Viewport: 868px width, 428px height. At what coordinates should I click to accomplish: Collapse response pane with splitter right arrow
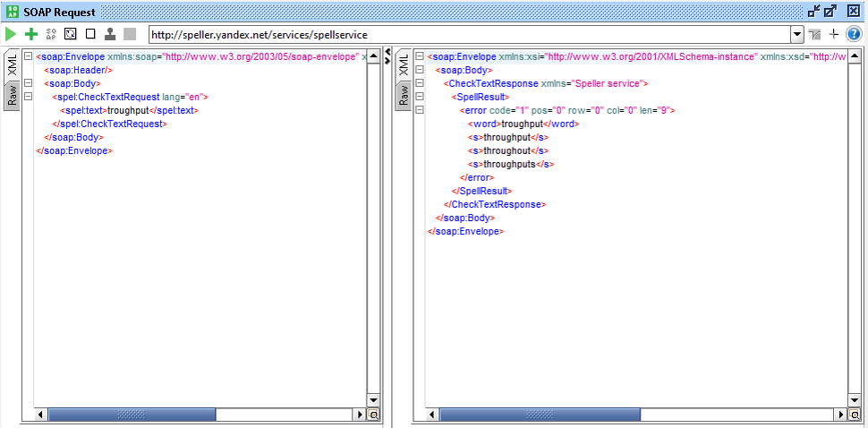[x=387, y=59]
